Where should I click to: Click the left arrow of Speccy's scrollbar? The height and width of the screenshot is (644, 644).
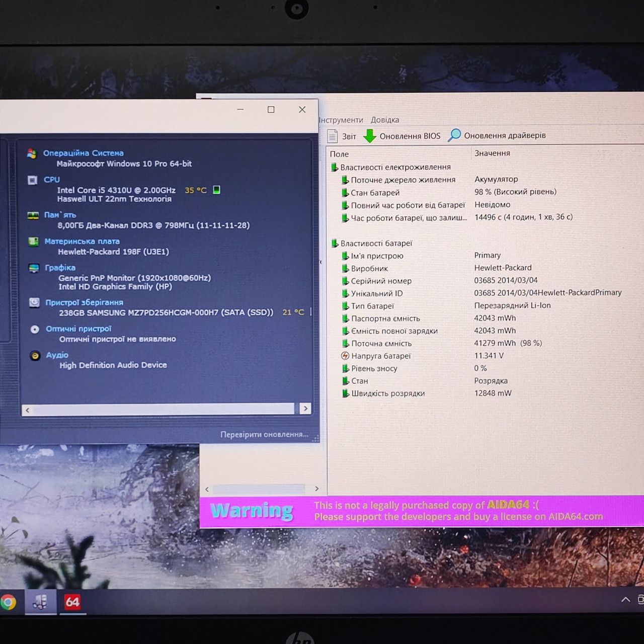click(x=28, y=410)
